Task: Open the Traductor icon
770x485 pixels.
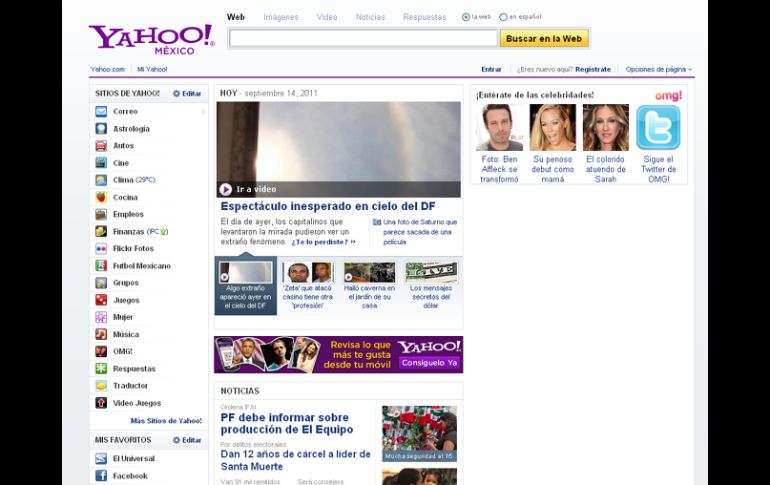Action: [x=101, y=385]
